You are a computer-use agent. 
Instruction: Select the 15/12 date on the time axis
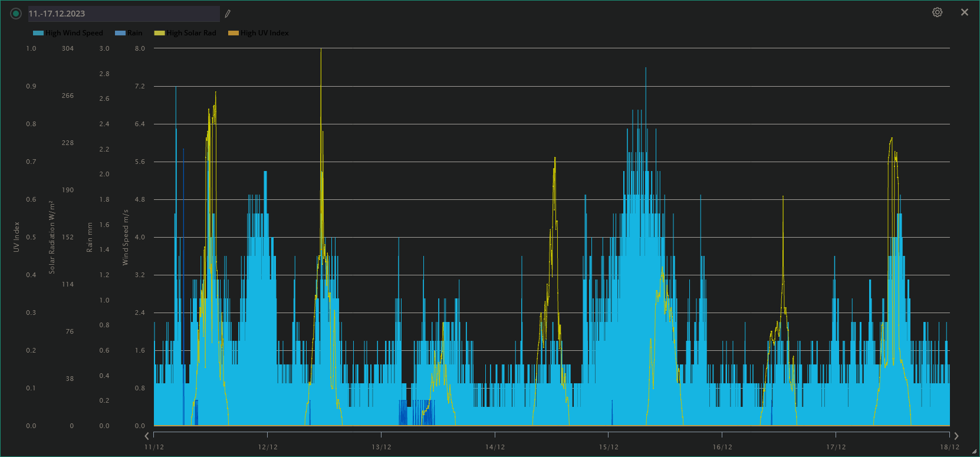click(x=609, y=447)
